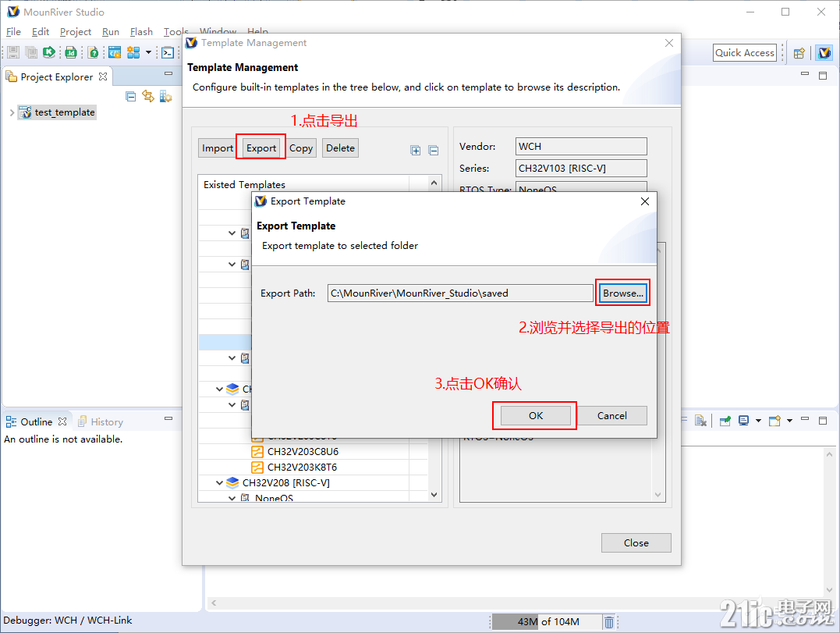Collapse all in Project Explorer
The height and width of the screenshot is (633, 840).
coord(131,97)
